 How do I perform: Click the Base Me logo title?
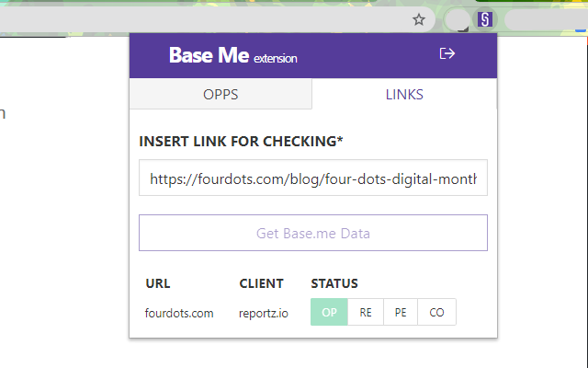coord(232,55)
